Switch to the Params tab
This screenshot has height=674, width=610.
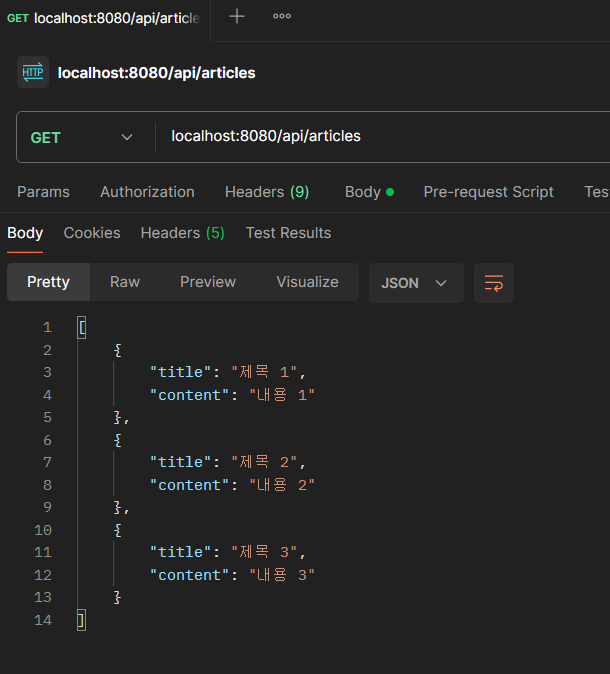click(43, 192)
